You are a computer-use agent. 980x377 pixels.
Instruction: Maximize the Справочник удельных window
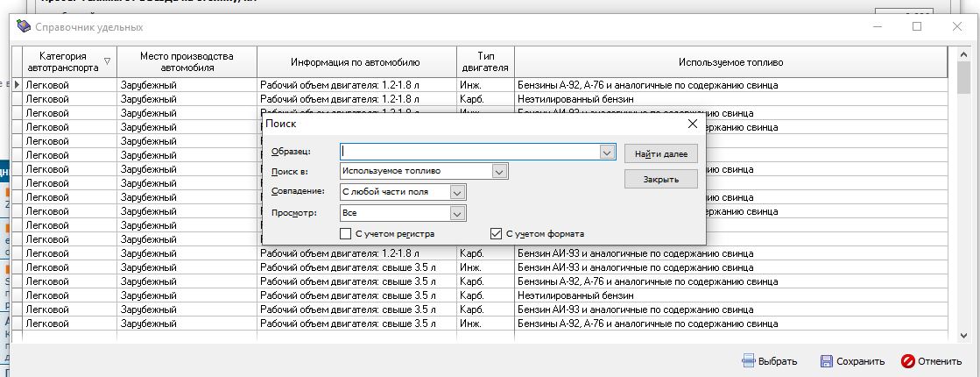pos(917,27)
